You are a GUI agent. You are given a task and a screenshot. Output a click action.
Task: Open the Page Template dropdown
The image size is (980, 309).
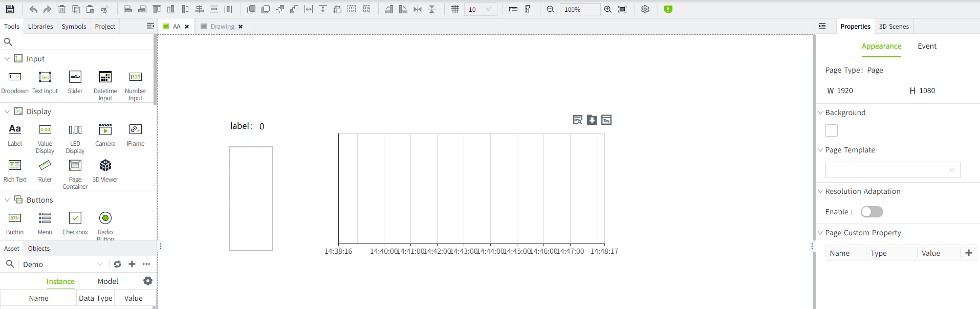[x=892, y=170]
